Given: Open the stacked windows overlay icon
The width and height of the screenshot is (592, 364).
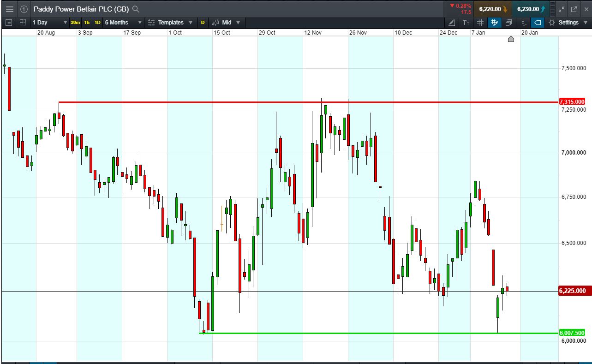Looking at the screenshot, I should click(x=509, y=22).
